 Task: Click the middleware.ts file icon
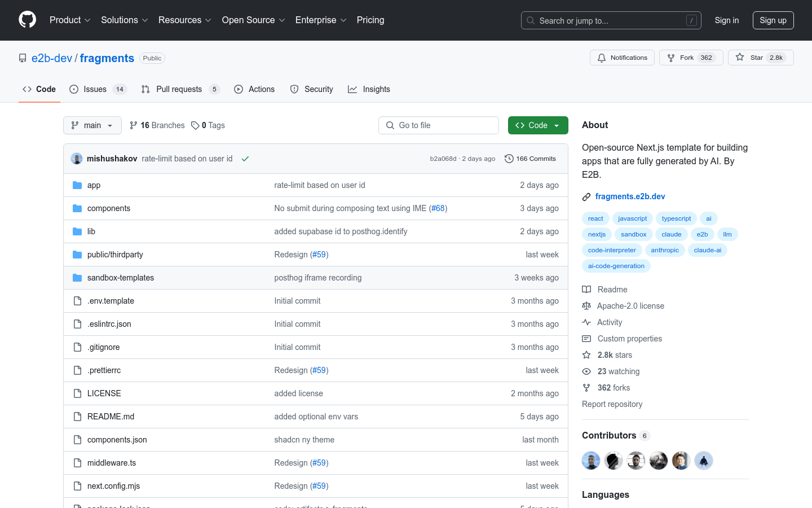tap(77, 463)
